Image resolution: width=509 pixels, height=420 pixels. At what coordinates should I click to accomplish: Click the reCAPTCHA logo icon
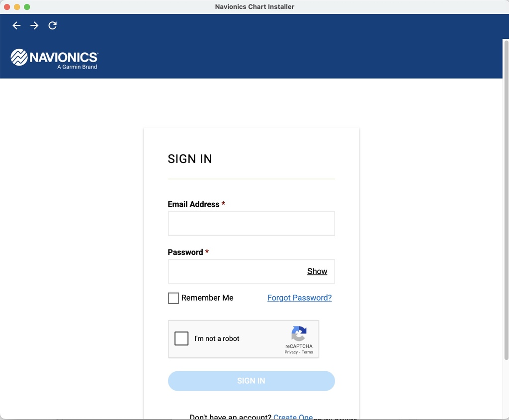tap(299, 334)
